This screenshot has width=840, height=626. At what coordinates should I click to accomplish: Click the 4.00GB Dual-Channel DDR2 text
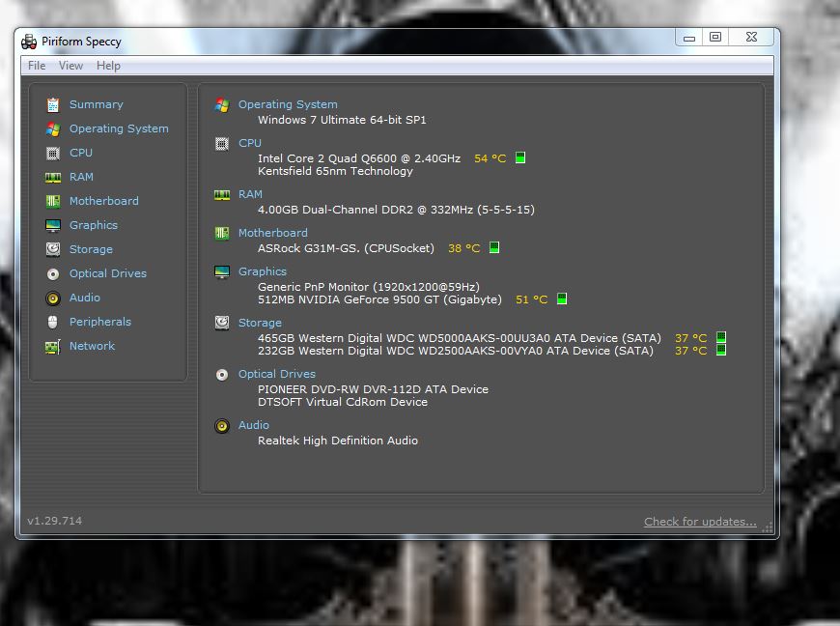[396, 210]
